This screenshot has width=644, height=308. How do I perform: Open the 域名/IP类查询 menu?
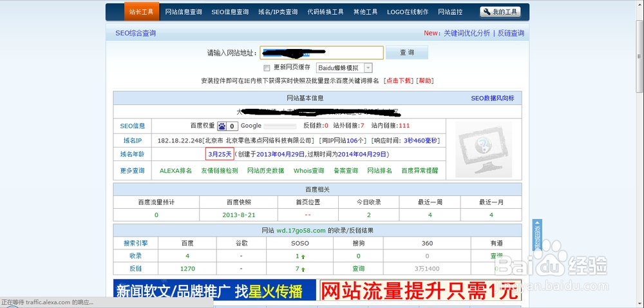[278, 12]
